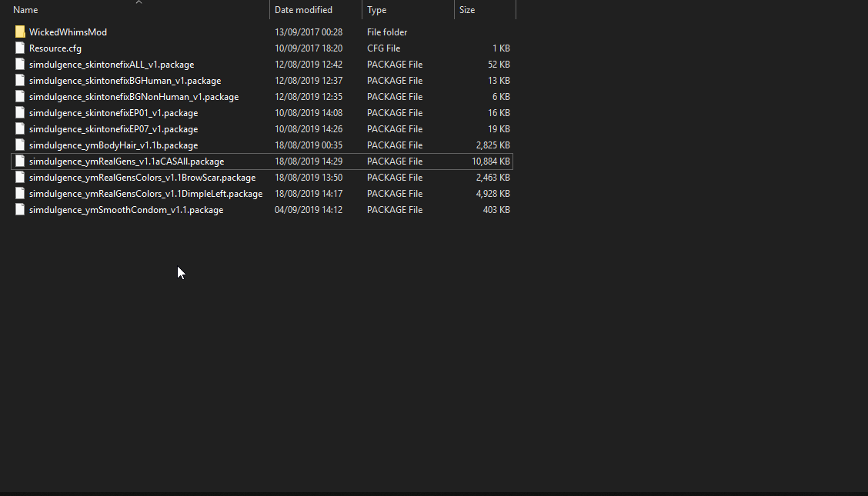The width and height of the screenshot is (868, 496).
Task: Click the date 18/08/2019 00:35
Action: (x=309, y=145)
